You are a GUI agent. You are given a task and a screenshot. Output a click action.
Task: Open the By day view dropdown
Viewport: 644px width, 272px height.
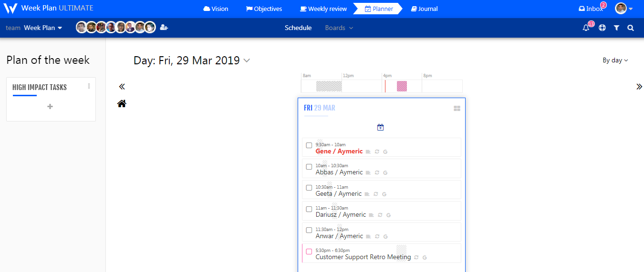tap(615, 60)
